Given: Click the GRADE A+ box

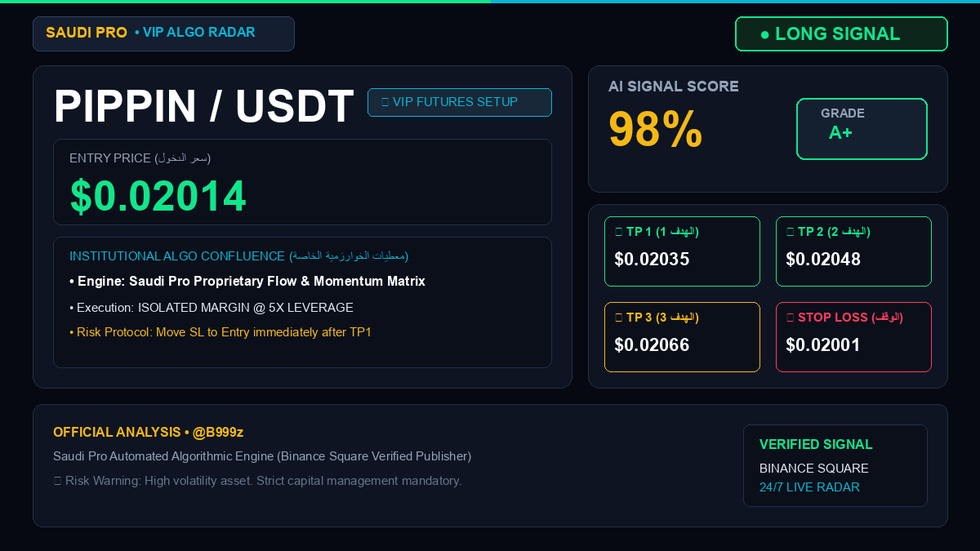Looking at the screenshot, I should 862,129.
